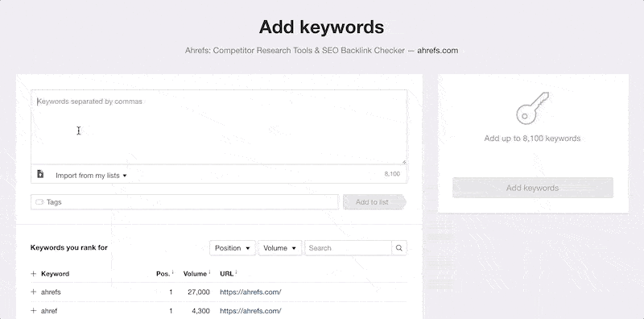
Task: Click the textarea resize handle corner
Action: 404,162
